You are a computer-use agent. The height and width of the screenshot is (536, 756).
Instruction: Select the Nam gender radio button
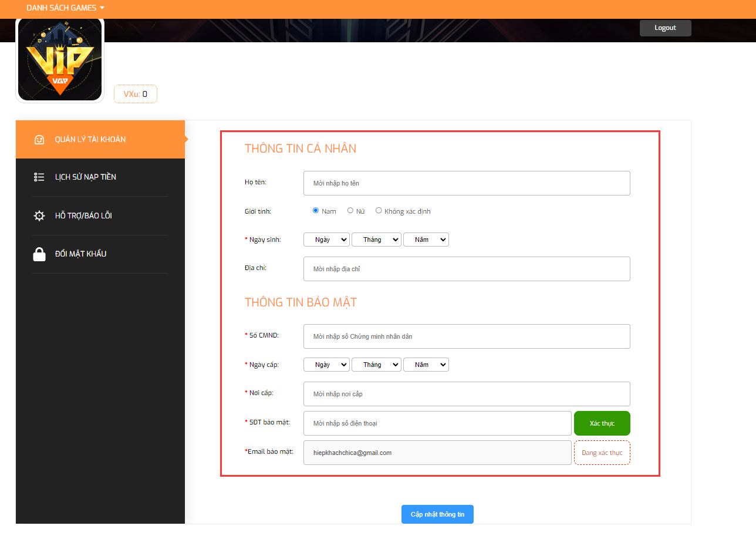[x=316, y=211]
